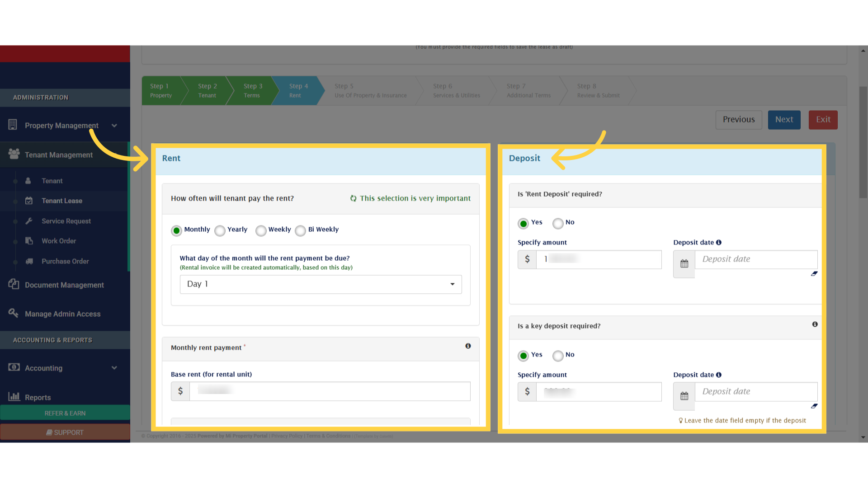
Task: Click the red Exit button
Action: (823, 120)
